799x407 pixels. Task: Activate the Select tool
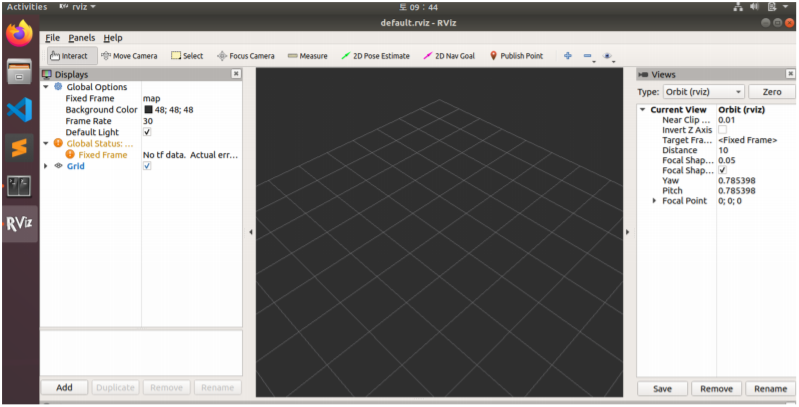click(187, 56)
